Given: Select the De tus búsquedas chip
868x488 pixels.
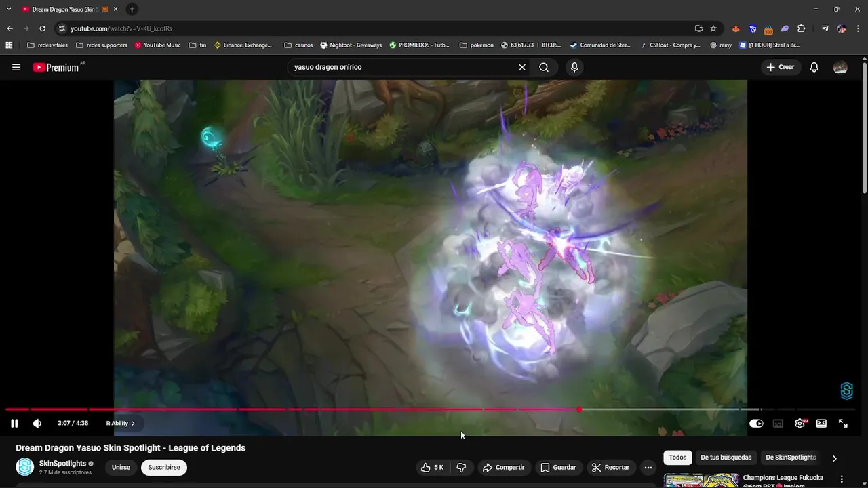Looking at the screenshot, I should click(x=726, y=457).
